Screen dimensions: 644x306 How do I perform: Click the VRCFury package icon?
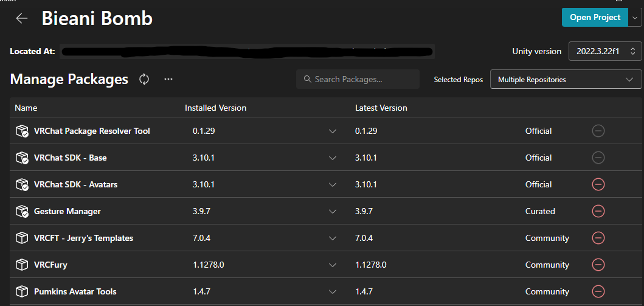point(22,265)
